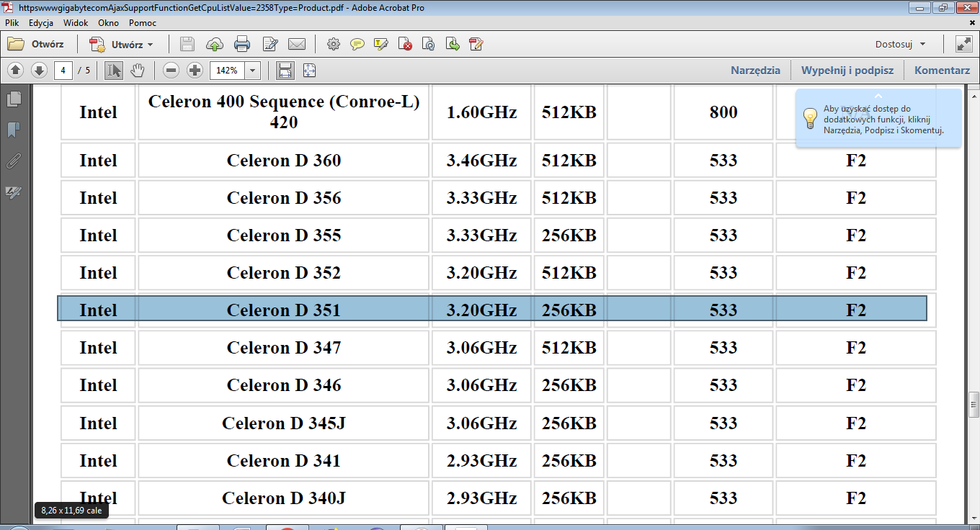Open the attachments paperclip panel
Screen dimensions: 980x530
[x=14, y=161]
